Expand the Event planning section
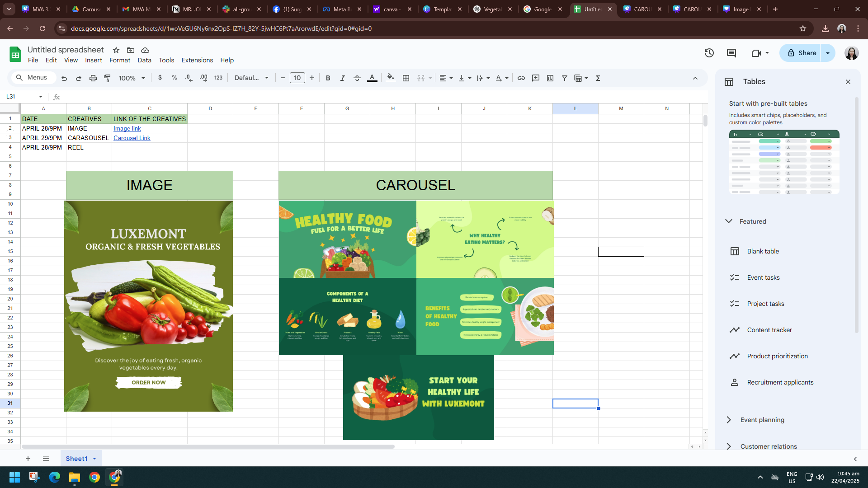Screen dimensions: 868x488 [729, 420]
